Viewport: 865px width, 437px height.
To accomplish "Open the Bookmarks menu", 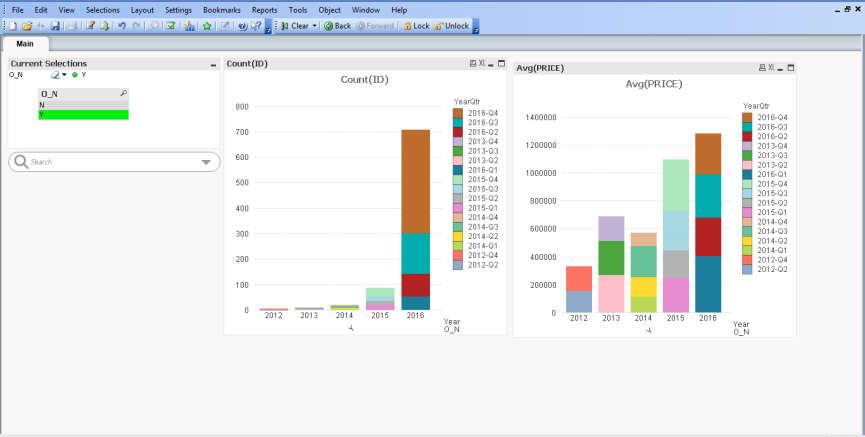I will [222, 10].
